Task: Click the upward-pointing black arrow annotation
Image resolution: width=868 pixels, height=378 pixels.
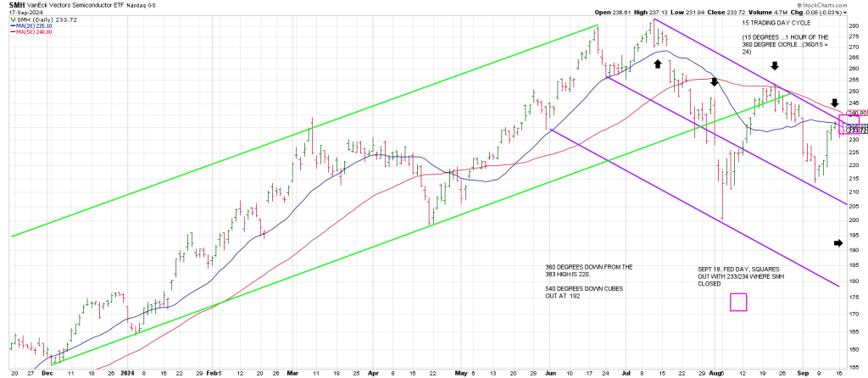Action: [x=658, y=64]
